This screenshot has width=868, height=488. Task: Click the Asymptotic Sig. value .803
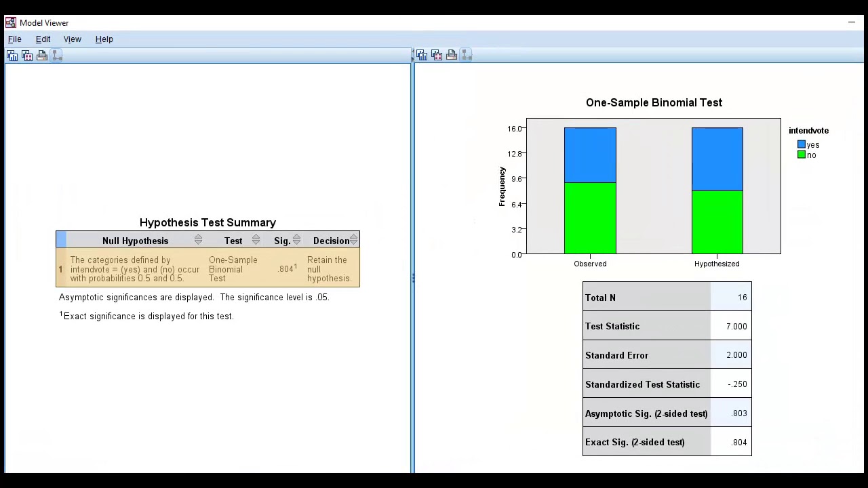pos(739,413)
